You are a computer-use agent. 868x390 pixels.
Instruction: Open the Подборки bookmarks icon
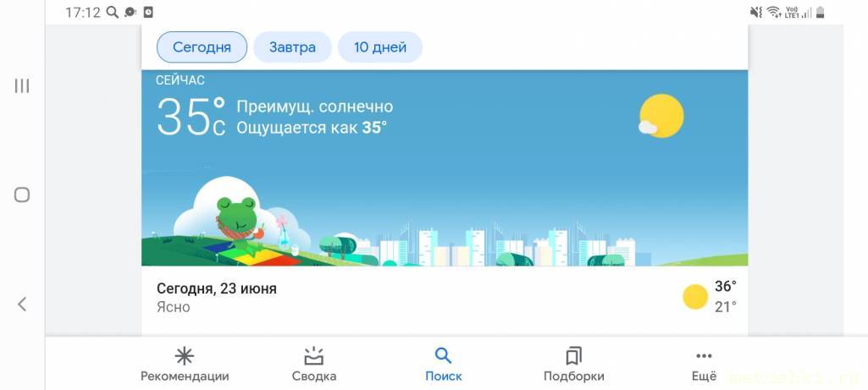point(573,356)
